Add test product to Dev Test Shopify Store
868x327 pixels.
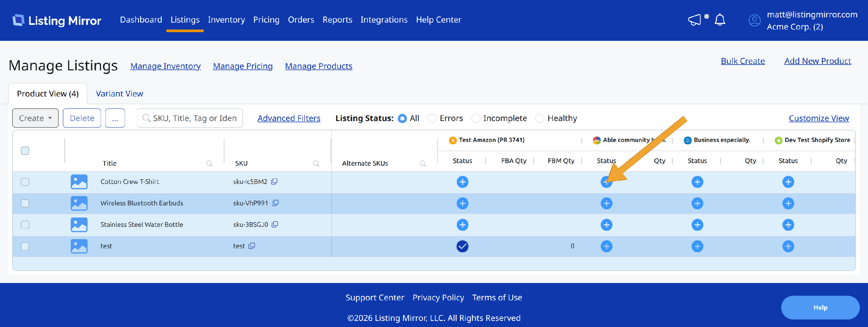[x=788, y=246]
